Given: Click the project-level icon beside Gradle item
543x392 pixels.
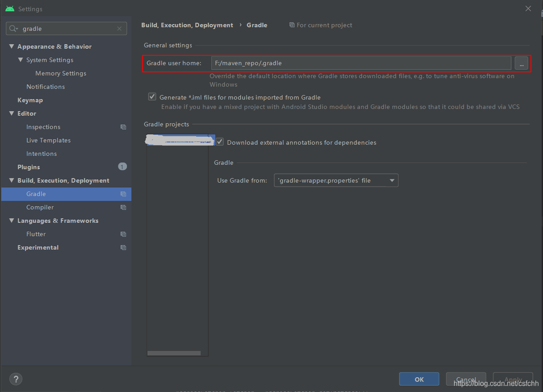Looking at the screenshot, I should tap(123, 194).
